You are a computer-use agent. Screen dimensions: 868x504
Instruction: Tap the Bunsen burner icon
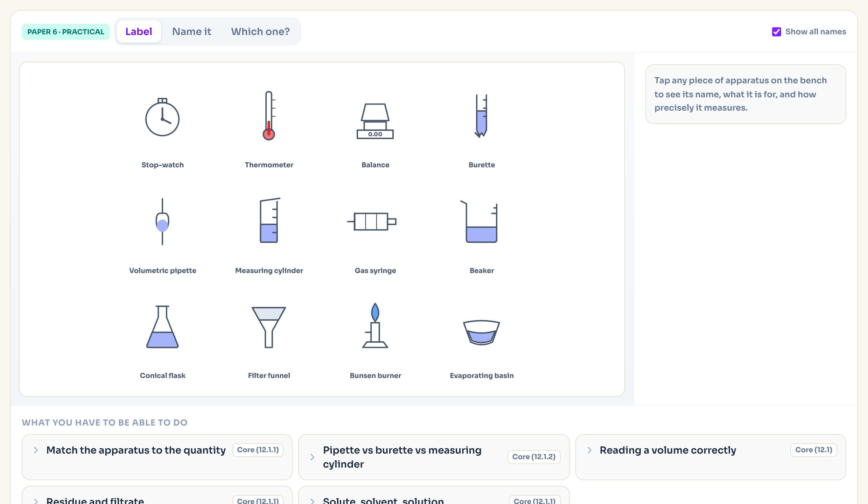(x=375, y=325)
